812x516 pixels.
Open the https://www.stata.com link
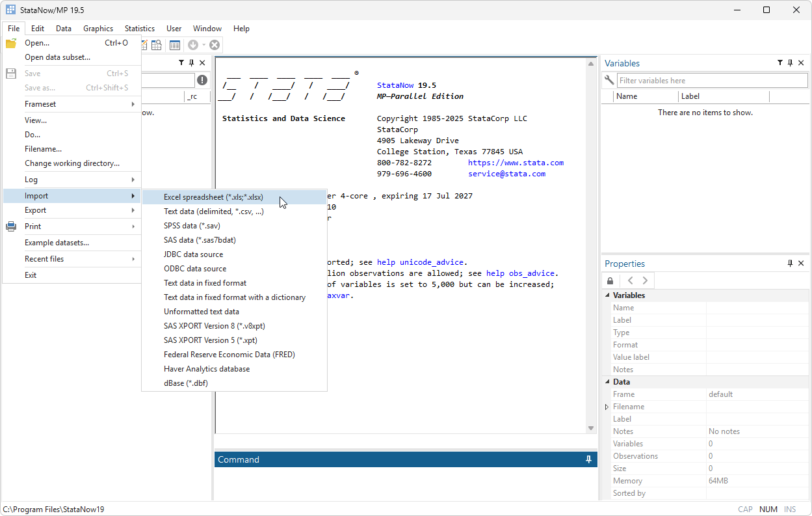(516, 163)
